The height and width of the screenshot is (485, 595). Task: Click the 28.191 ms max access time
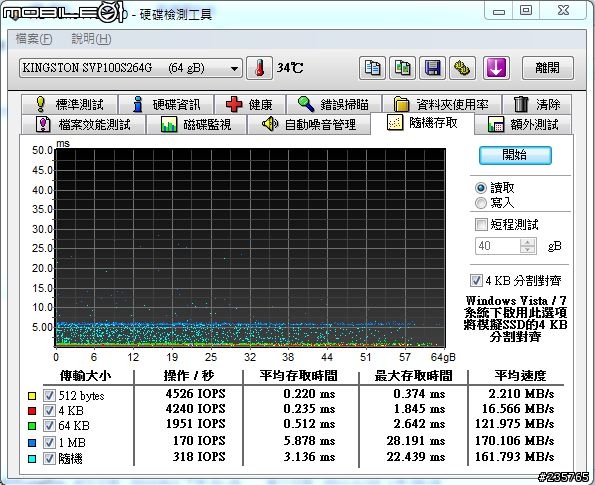pos(416,441)
